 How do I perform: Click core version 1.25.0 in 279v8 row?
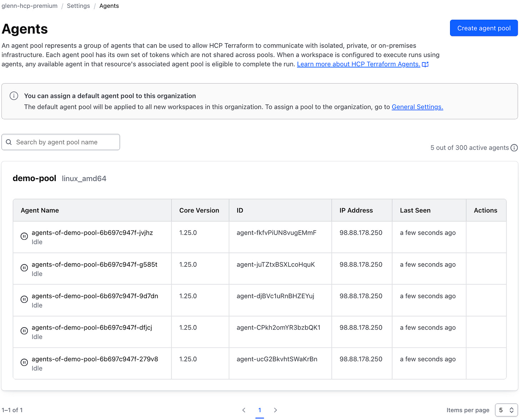coord(188,359)
